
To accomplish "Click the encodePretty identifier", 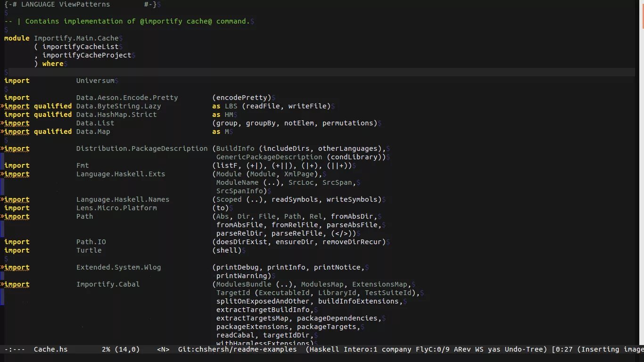I will (242, 98).
